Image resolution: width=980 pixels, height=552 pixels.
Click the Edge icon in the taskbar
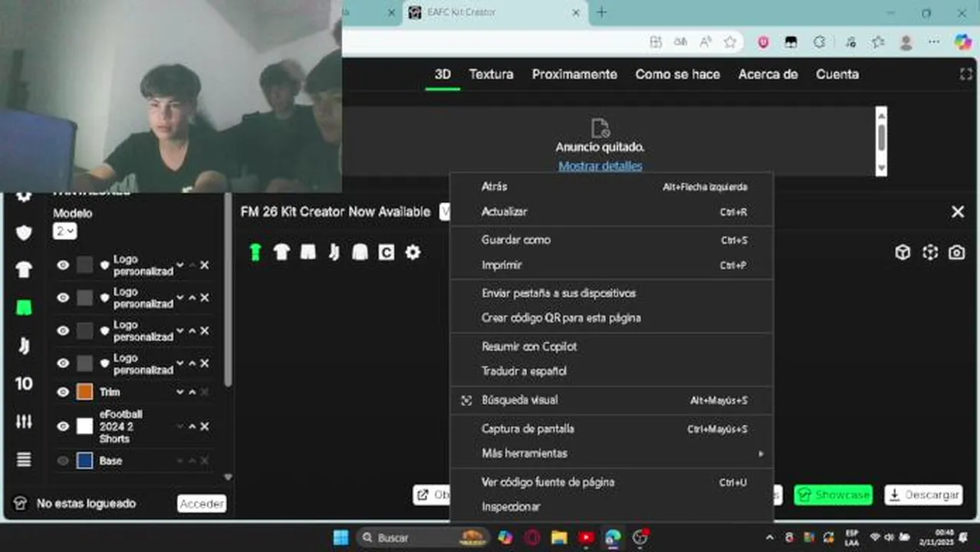613,537
